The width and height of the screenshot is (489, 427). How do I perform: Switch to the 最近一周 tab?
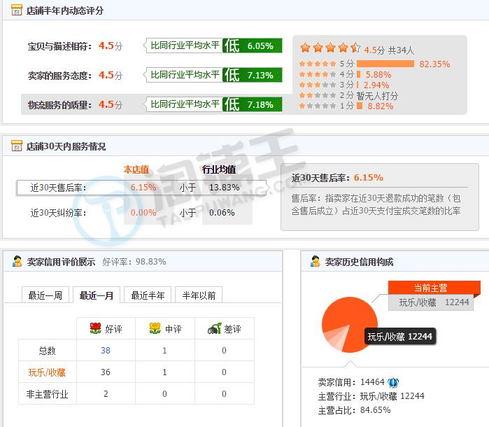(x=45, y=295)
